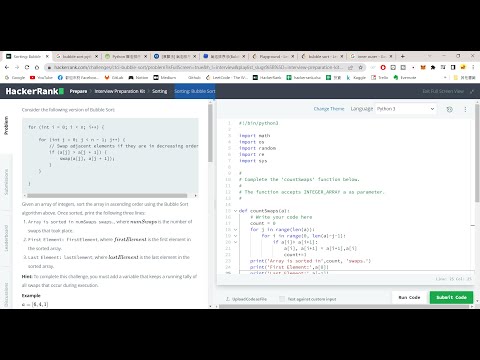Click the problem pane vertical scrollbar
The height and width of the screenshot is (360, 480).
coord(210,133)
